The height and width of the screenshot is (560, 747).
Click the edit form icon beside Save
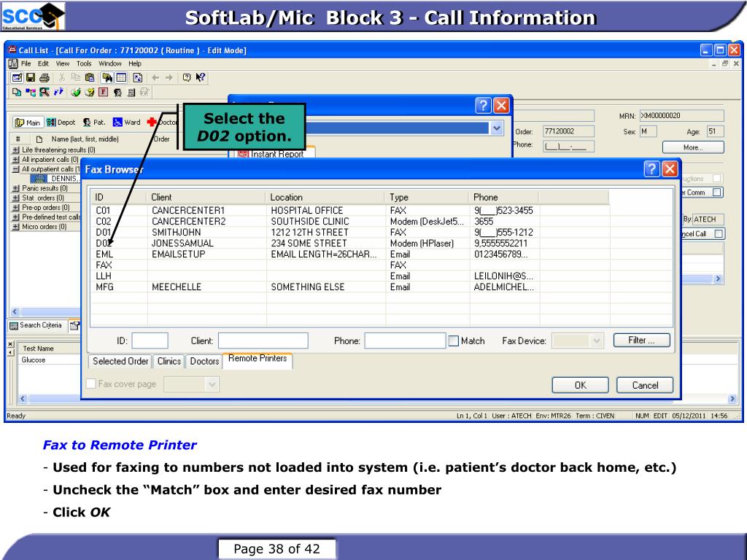click(x=17, y=77)
